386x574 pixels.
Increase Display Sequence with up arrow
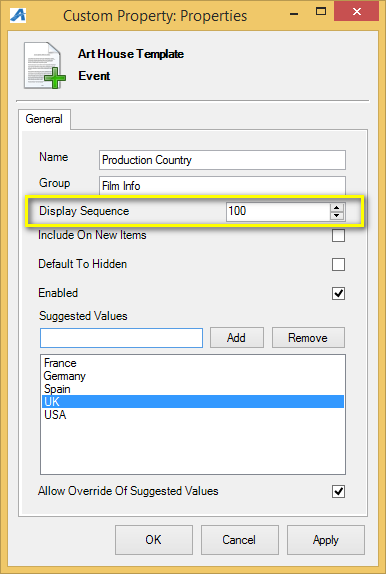337,208
